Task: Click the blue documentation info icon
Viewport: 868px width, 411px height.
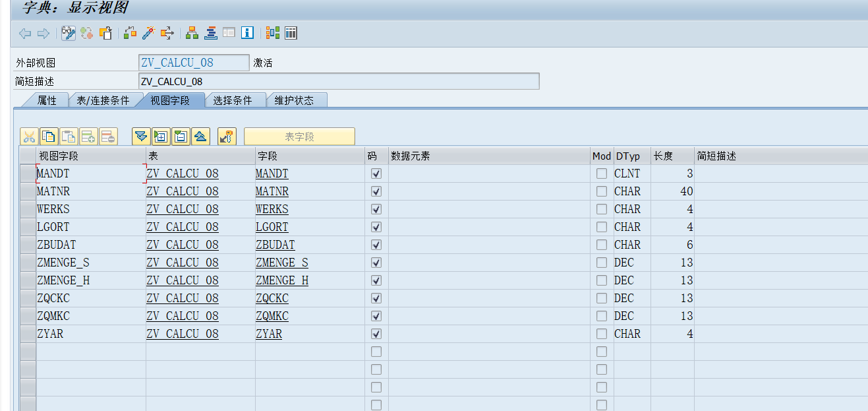Action: [x=247, y=32]
